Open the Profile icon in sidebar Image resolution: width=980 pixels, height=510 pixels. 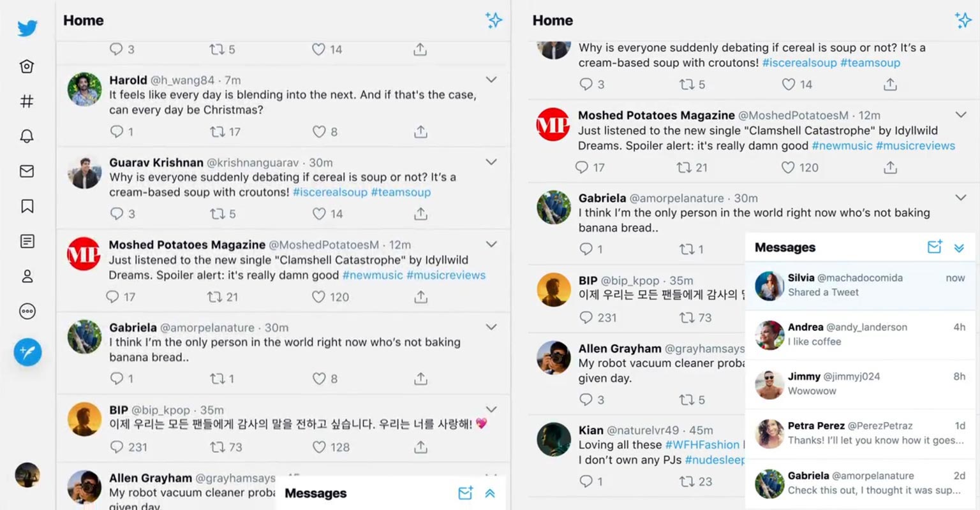coord(27,276)
